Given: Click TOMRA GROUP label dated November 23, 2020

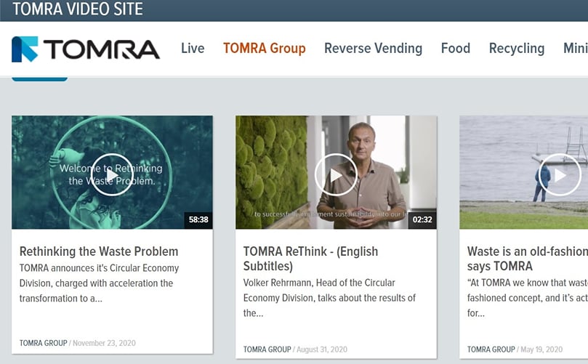Looking at the screenshot, I should [x=43, y=343].
